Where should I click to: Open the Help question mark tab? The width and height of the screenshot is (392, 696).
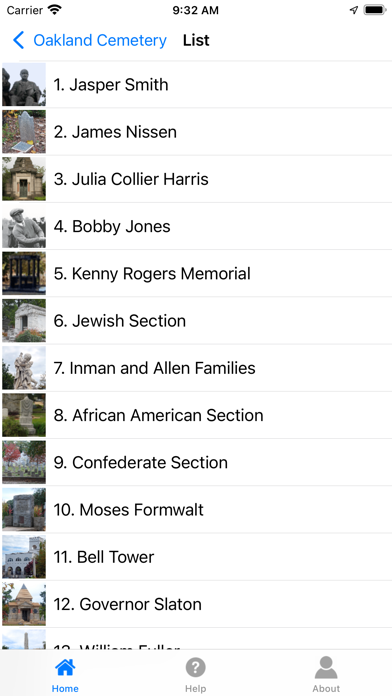[x=195, y=667]
